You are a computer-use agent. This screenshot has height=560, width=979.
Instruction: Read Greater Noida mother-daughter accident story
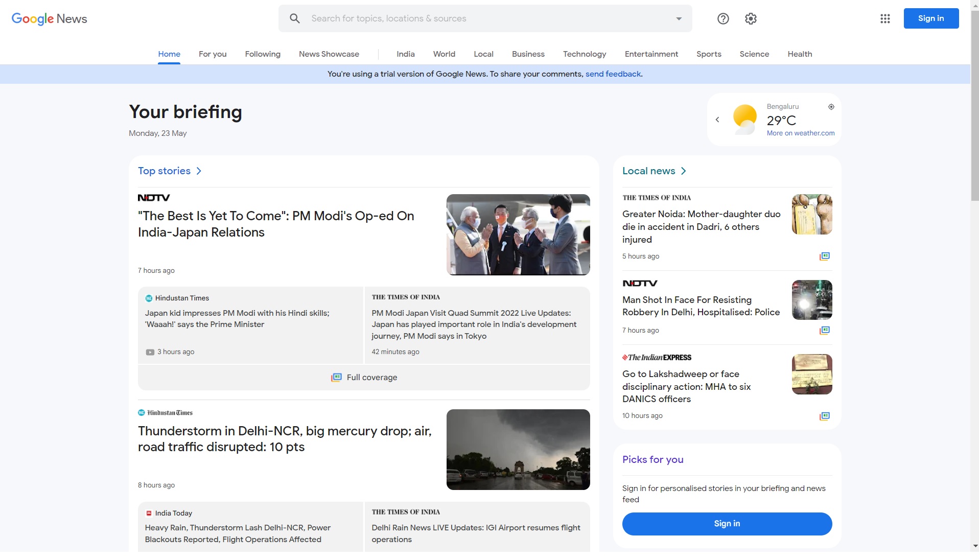(702, 227)
